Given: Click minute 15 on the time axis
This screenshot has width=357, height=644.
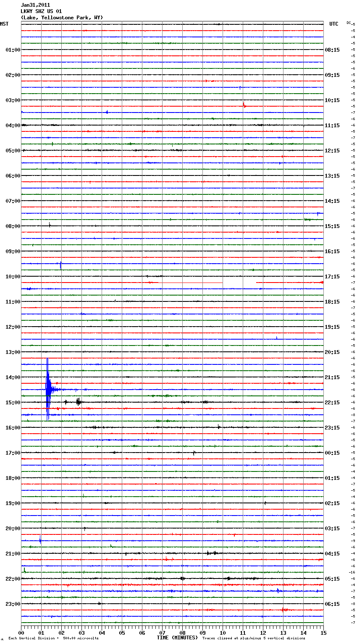Looking at the screenshot, I should tap(323, 633).
